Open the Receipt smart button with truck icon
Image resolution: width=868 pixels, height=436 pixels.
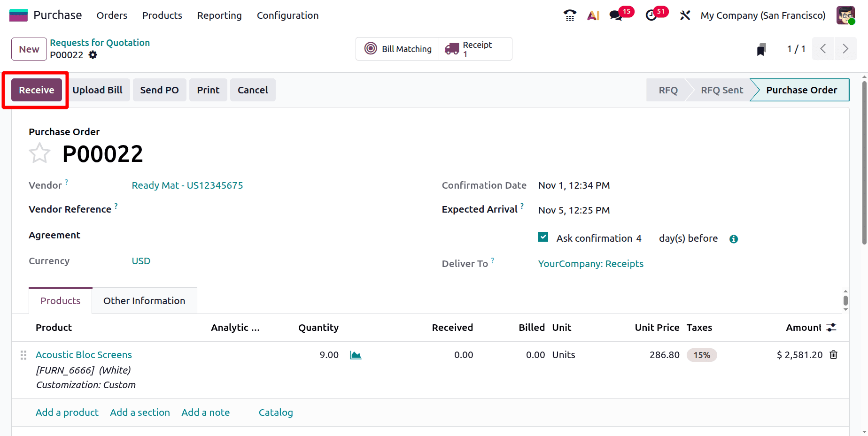click(x=475, y=48)
